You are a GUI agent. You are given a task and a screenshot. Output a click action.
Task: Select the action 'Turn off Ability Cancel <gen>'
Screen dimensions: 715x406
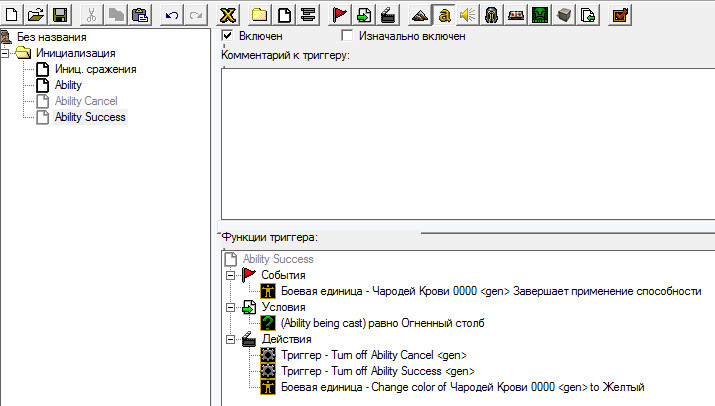373,355
